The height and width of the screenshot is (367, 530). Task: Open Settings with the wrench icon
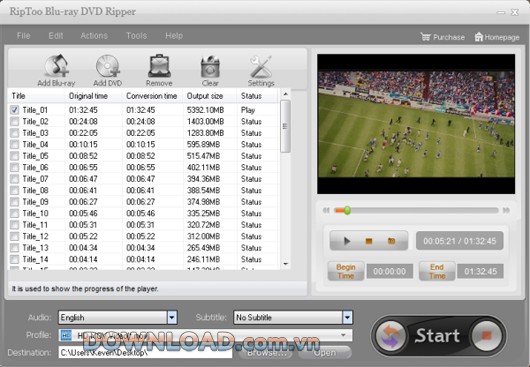(261, 66)
